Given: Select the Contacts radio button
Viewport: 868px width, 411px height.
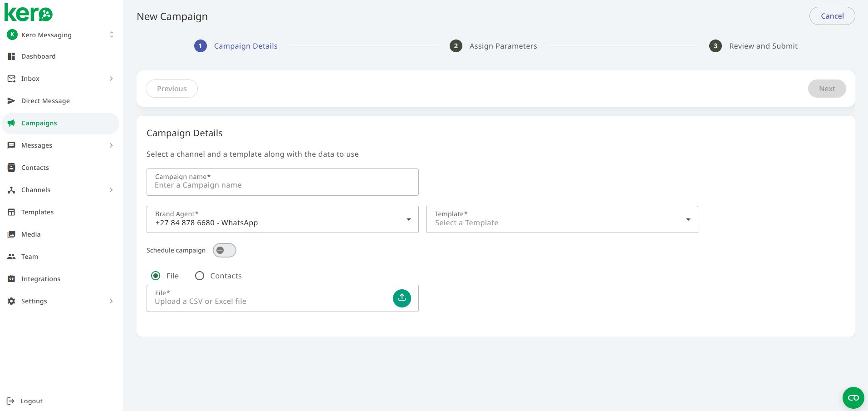Looking at the screenshot, I should point(200,276).
